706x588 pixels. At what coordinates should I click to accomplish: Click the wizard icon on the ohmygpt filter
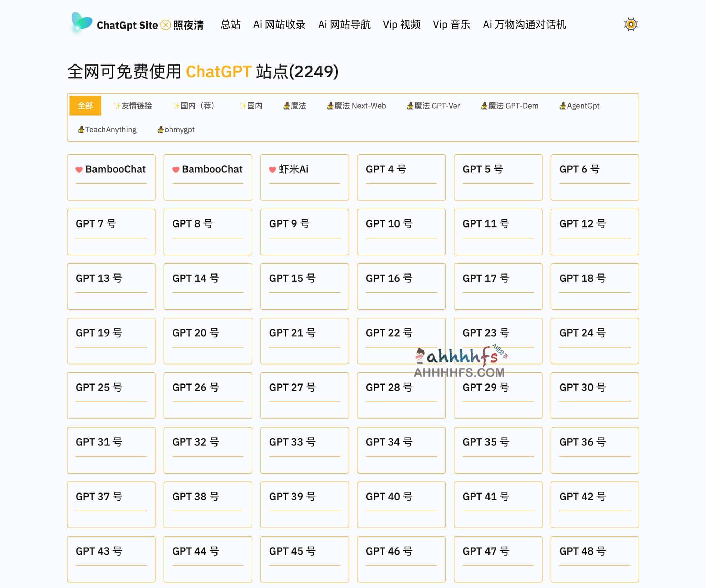pyautogui.click(x=161, y=129)
